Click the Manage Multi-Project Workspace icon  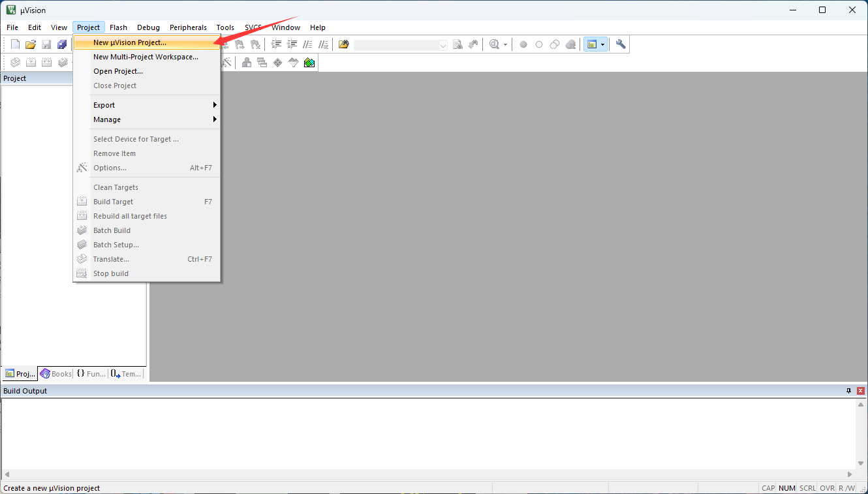[x=262, y=62]
